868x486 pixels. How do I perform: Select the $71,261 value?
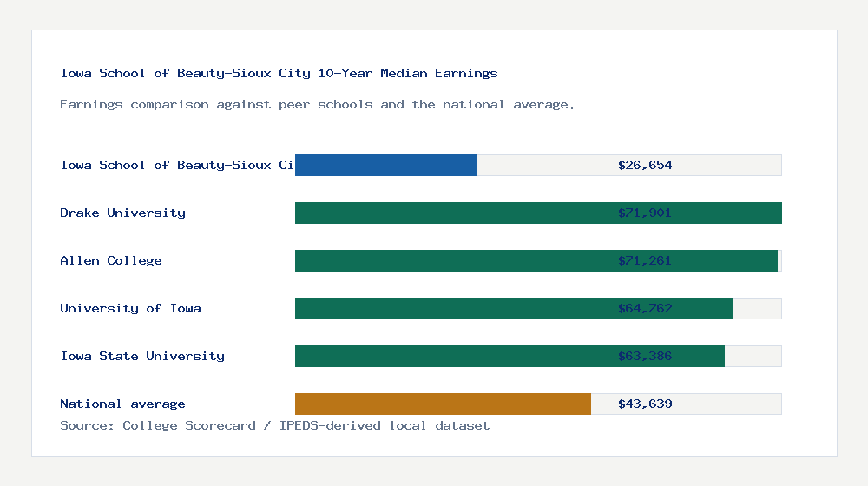tap(645, 260)
